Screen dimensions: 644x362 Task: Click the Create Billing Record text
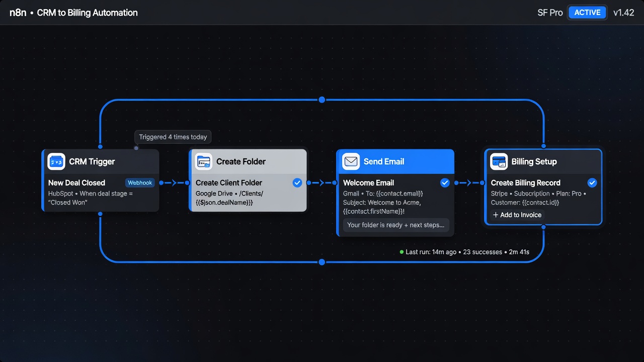[x=526, y=183]
